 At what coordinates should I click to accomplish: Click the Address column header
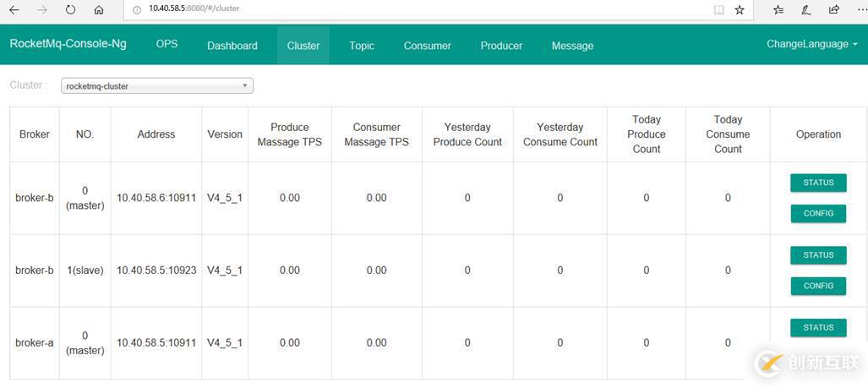(156, 134)
